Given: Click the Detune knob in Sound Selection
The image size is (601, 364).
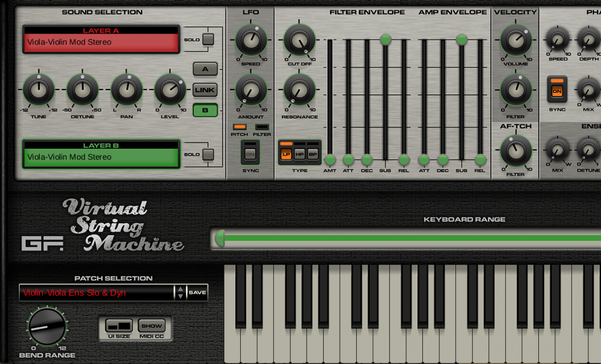Looking at the screenshot, I should pyautogui.click(x=82, y=90).
